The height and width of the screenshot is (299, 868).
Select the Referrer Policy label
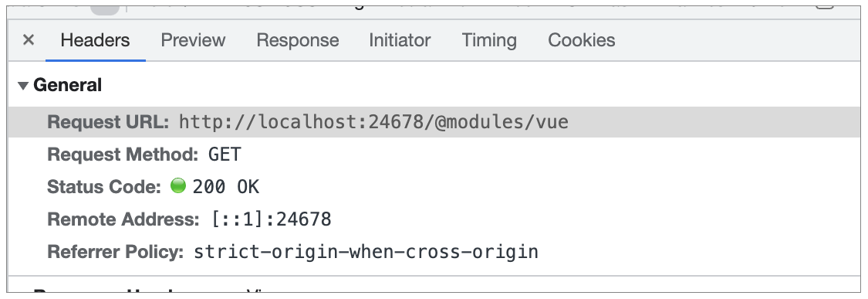pos(115,252)
